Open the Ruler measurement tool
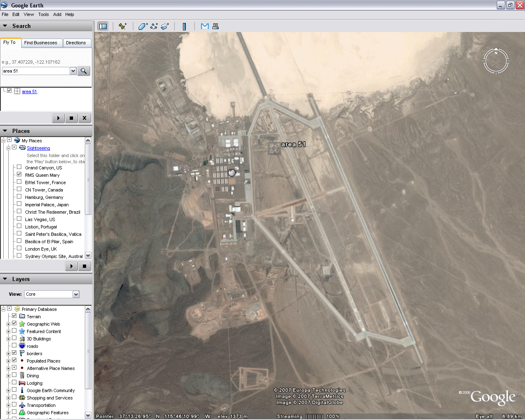525x420 pixels. [185, 26]
